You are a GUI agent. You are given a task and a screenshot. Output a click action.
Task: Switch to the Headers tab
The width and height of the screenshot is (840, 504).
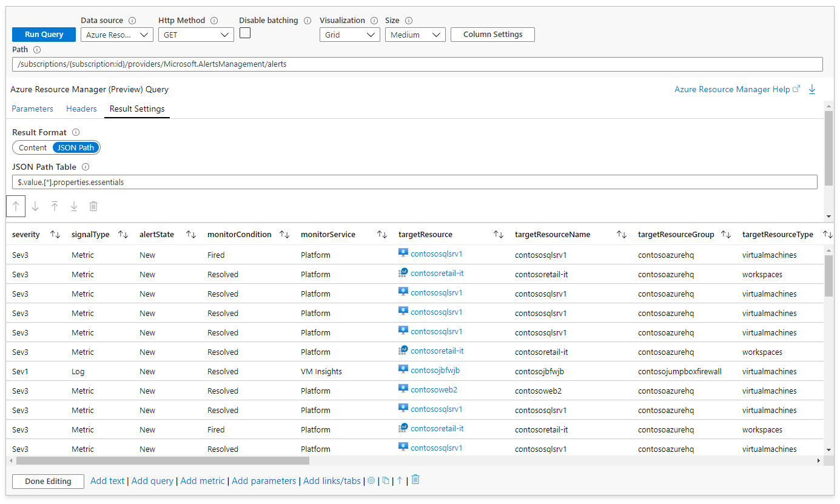81,109
